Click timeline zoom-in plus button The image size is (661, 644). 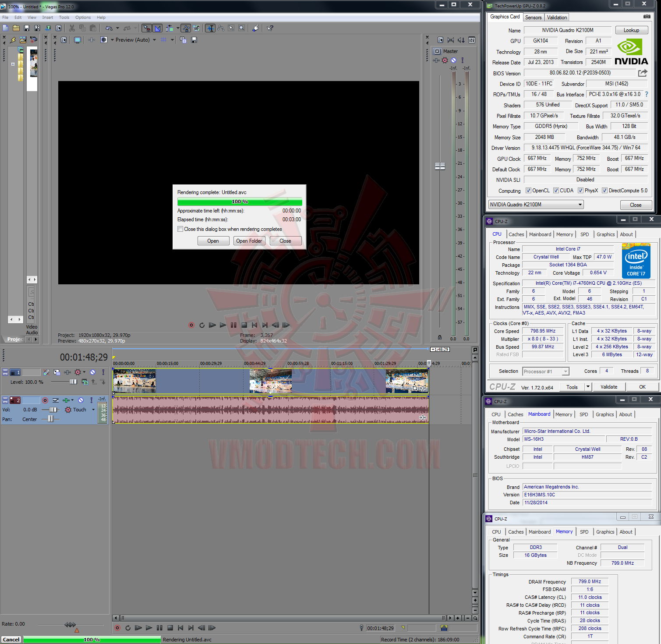coord(458,618)
